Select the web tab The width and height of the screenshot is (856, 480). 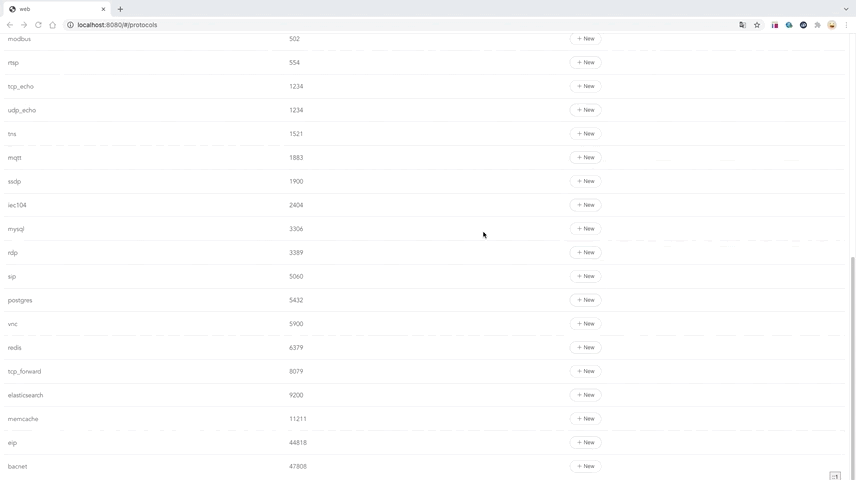57,9
